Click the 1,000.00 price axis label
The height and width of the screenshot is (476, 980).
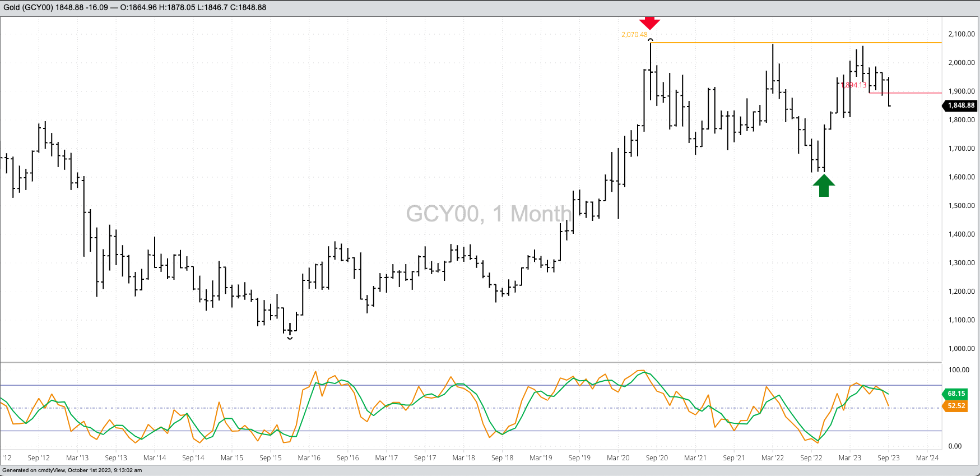click(x=961, y=348)
